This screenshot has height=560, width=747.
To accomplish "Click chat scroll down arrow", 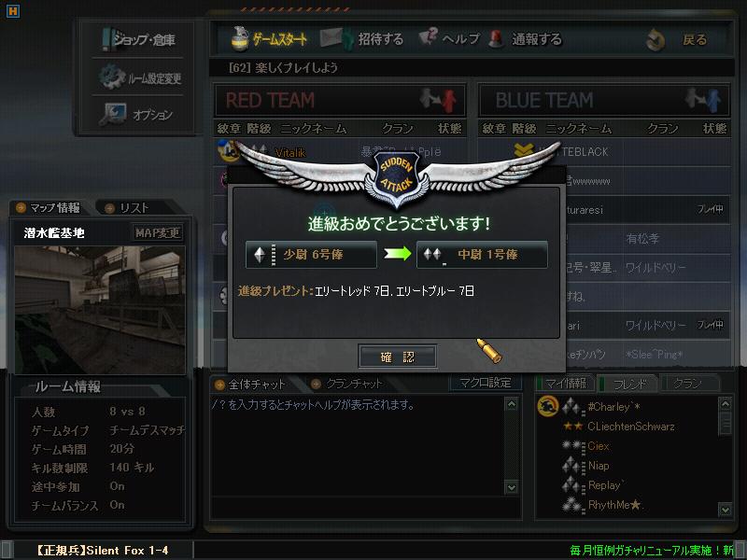I will click(511, 487).
